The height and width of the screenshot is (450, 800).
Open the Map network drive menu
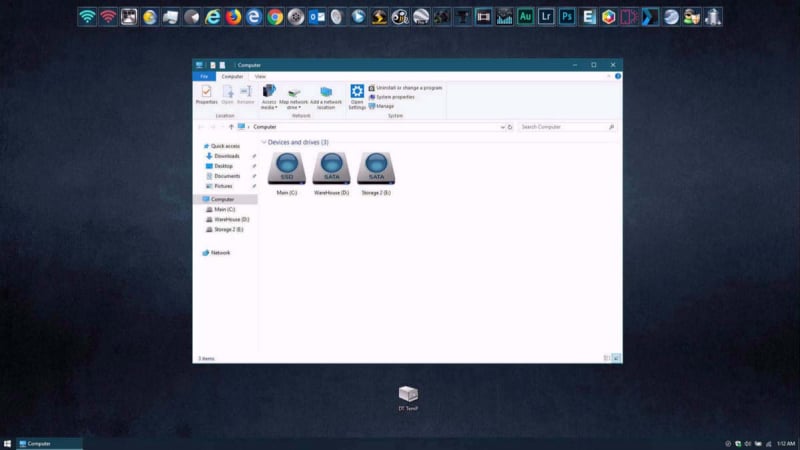[x=293, y=97]
